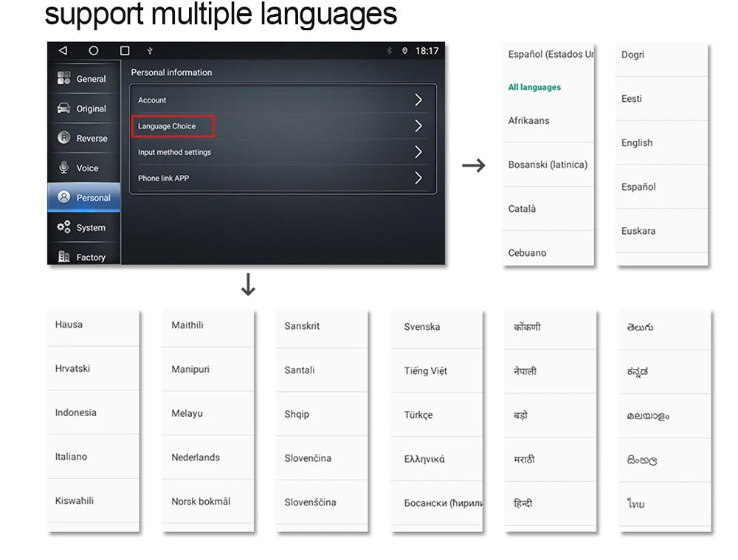738x560 pixels.
Task: Click the All languages header
Action: [x=534, y=87]
